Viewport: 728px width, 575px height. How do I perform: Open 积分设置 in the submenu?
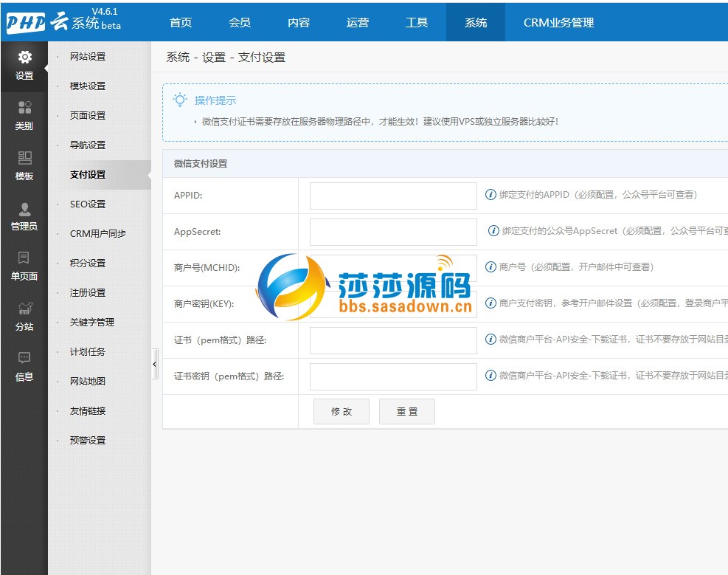(x=88, y=263)
